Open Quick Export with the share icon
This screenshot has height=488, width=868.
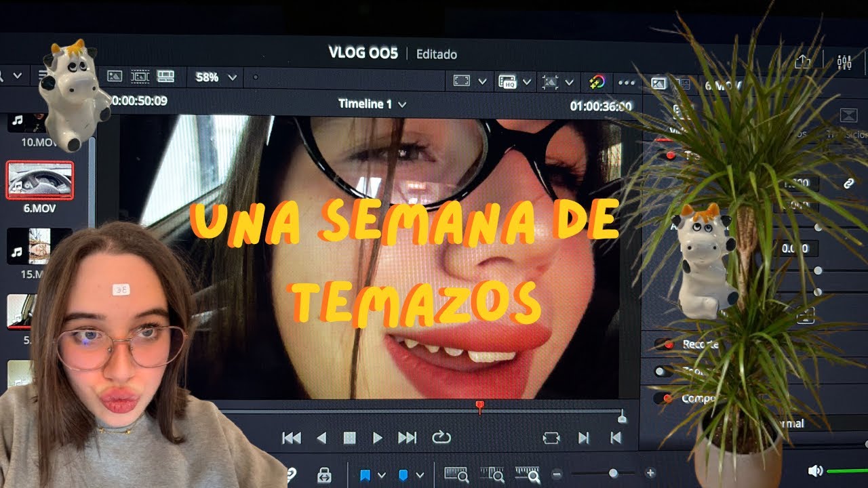coord(803,61)
